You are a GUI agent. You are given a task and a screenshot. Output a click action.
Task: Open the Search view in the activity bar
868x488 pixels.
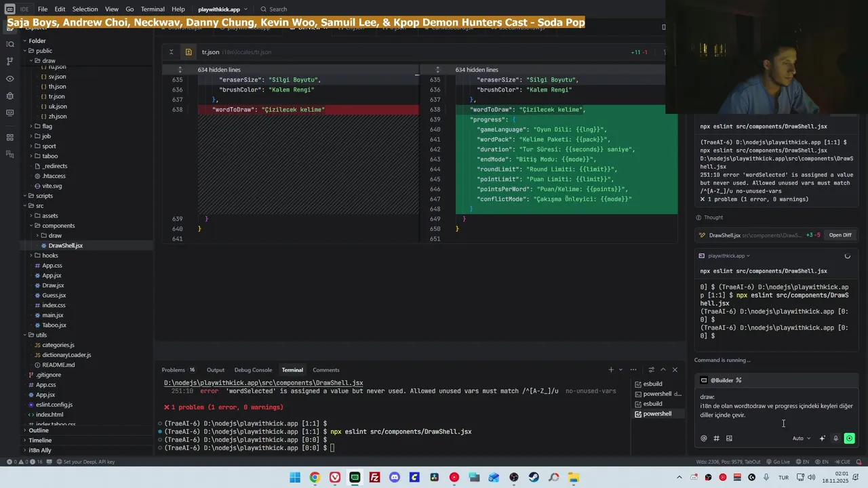9,44
